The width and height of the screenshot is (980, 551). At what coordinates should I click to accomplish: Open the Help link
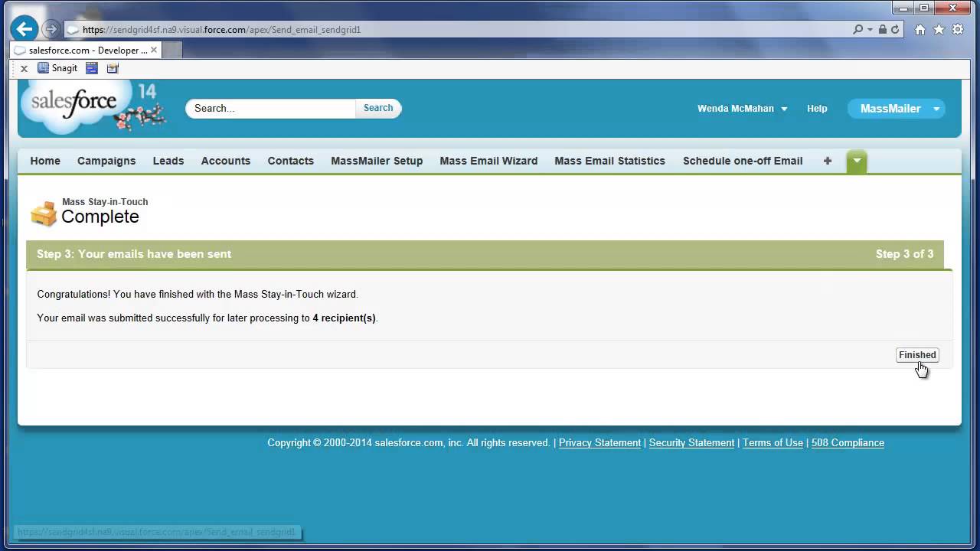tap(817, 109)
